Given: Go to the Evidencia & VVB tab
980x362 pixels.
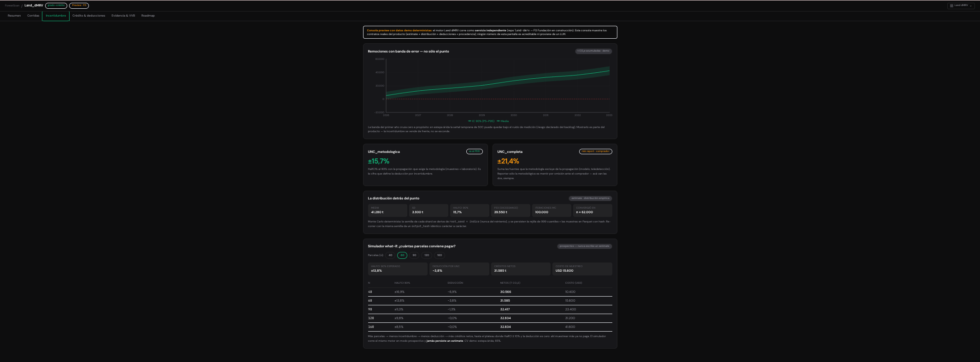Looking at the screenshot, I should (123, 16).
